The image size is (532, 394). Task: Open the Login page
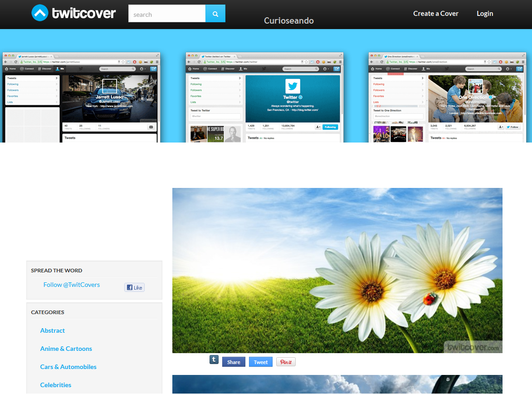(x=484, y=14)
